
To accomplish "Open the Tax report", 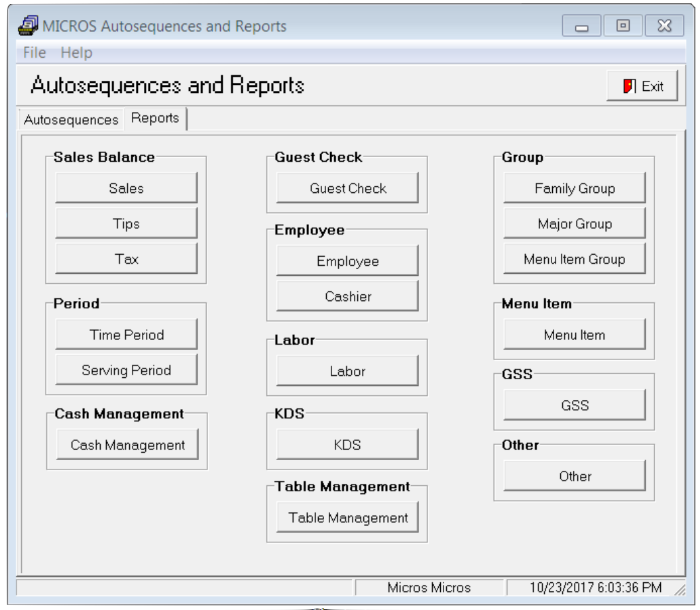I will point(127,259).
